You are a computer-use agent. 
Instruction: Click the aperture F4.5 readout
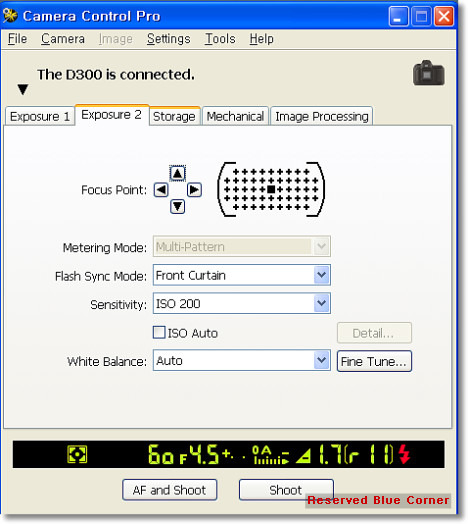(199, 454)
